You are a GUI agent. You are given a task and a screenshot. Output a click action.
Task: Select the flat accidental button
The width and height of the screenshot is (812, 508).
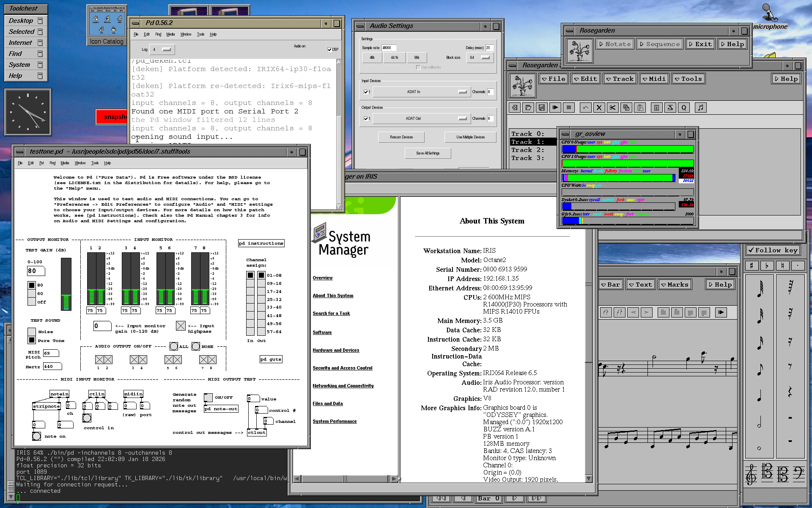767,265
